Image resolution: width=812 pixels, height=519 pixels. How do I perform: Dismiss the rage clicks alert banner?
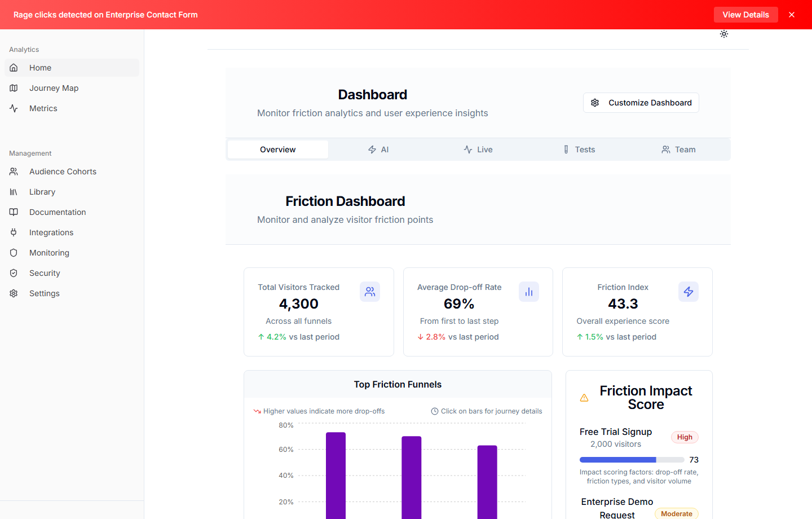(792, 15)
